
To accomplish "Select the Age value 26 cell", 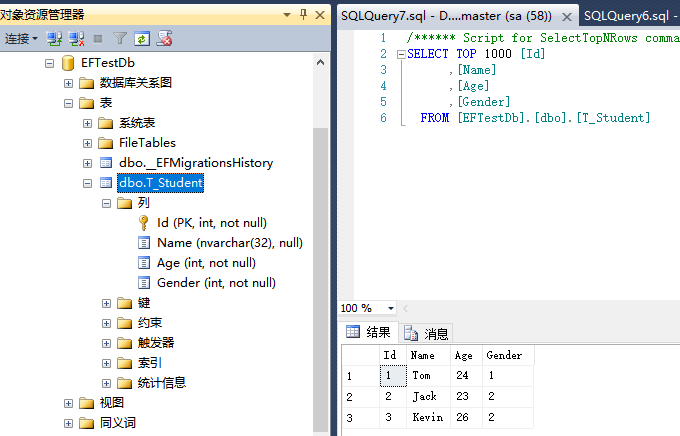I will [467, 417].
